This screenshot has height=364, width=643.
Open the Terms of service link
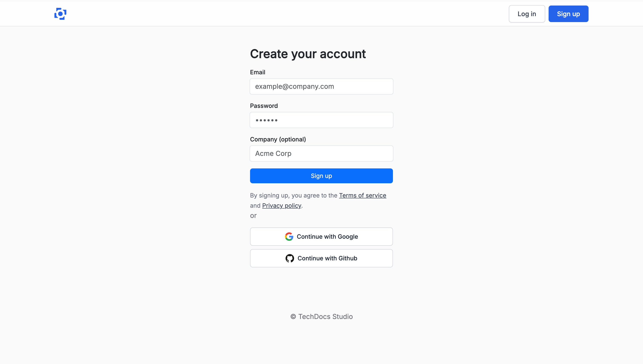pos(362,195)
